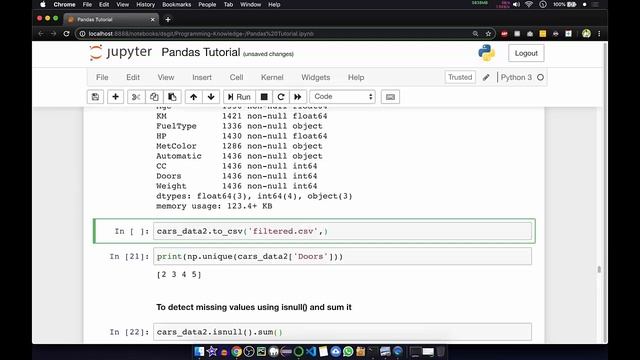640x360 pixels.
Task: Click the red ABP extension icon
Action: pyautogui.click(x=504, y=33)
